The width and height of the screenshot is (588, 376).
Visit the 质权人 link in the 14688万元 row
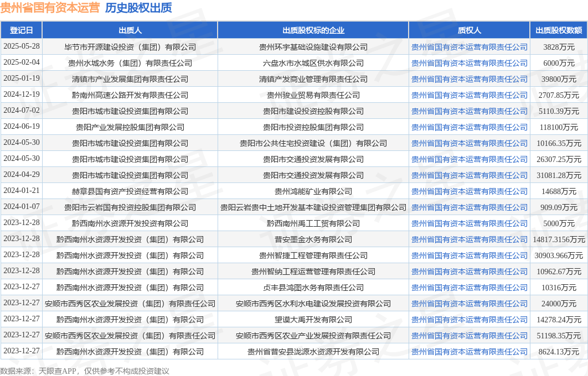tap(469, 191)
